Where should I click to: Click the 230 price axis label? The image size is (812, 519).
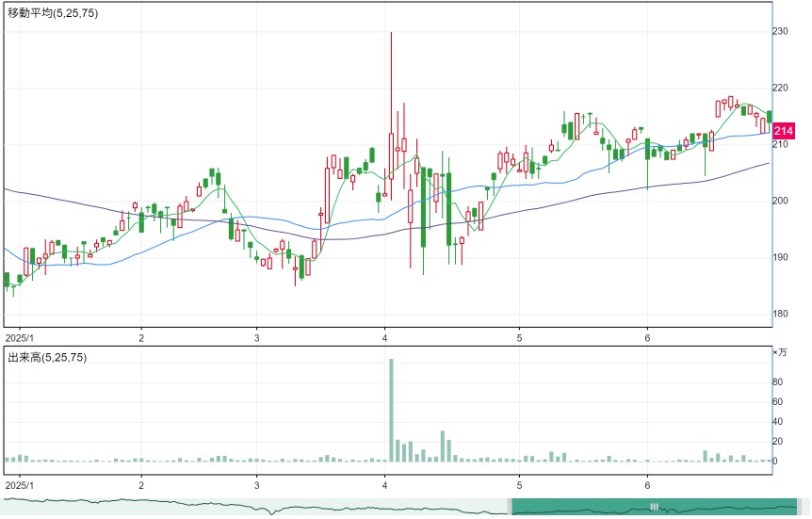click(x=780, y=32)
